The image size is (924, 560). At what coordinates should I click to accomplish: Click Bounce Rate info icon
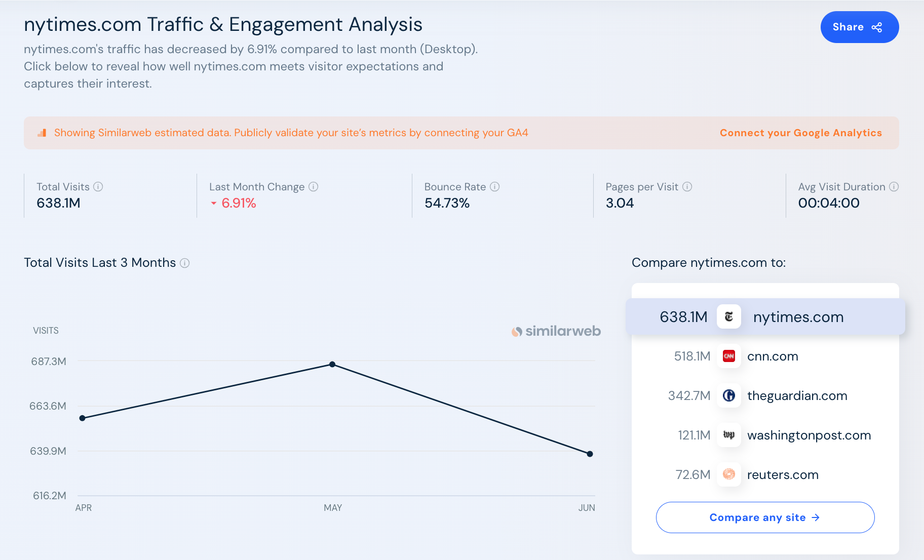click(495, 187)
